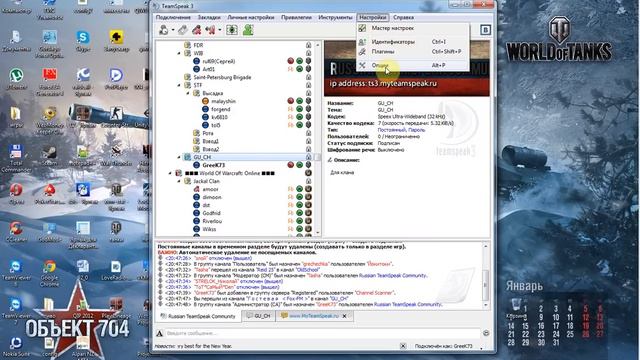This screenshot has width=640, height=360.
Task: Open the Skype desktop shortcut
Action: (x=83, y=42)
